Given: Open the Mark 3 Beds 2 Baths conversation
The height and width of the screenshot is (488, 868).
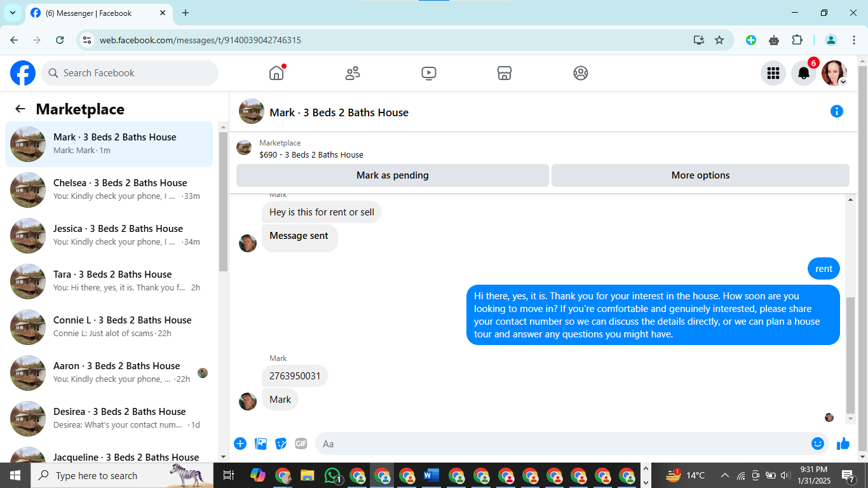Looking at the screenshot, I should point(109,144).
